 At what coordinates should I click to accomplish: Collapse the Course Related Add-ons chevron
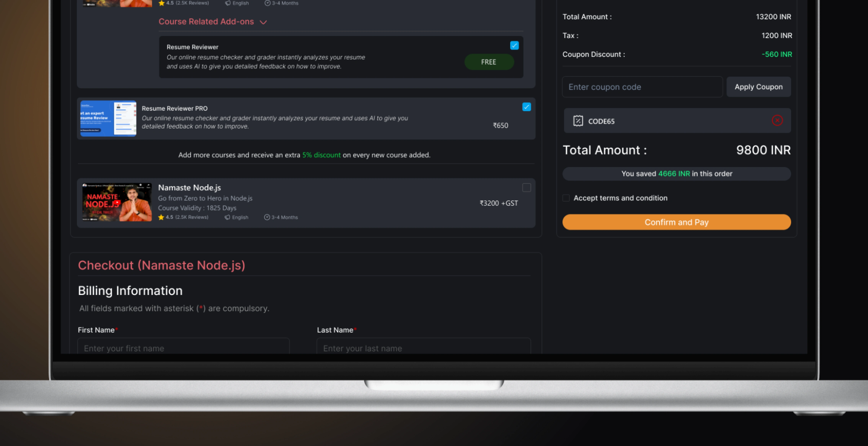pyautogui.click(x=263, y=22)
